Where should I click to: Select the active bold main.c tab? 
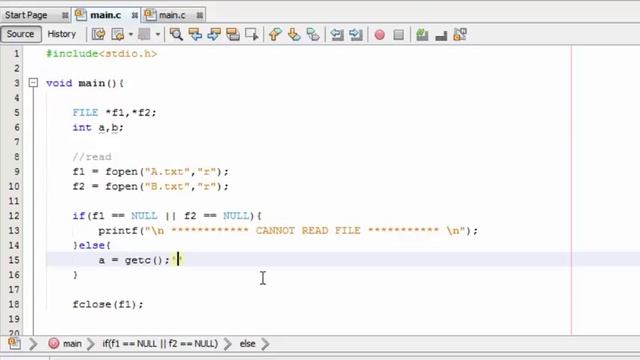(x=105, y=15)
